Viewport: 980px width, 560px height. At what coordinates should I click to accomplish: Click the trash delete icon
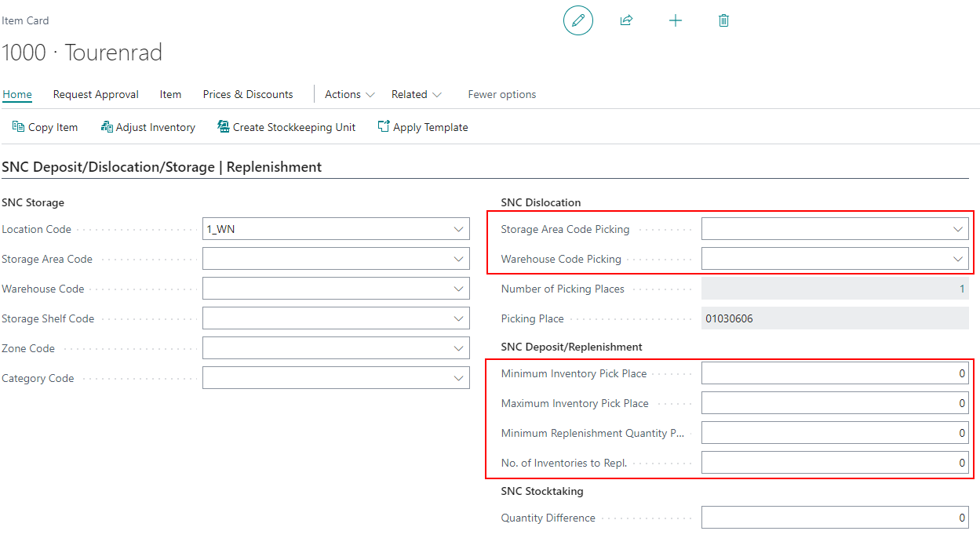pos(723,20)
